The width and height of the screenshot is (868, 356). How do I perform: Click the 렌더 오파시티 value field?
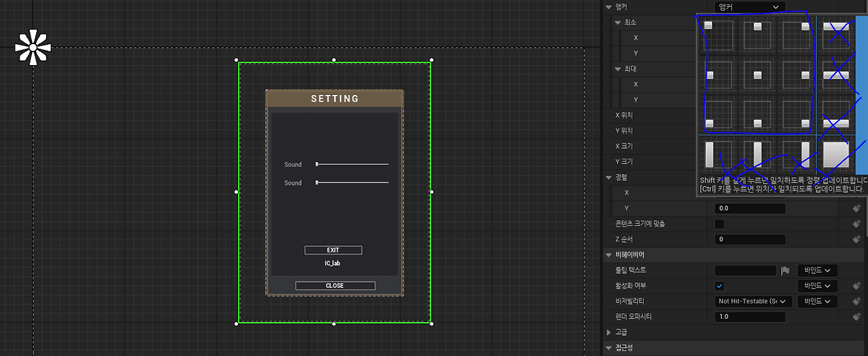click(x=749, y=317)
